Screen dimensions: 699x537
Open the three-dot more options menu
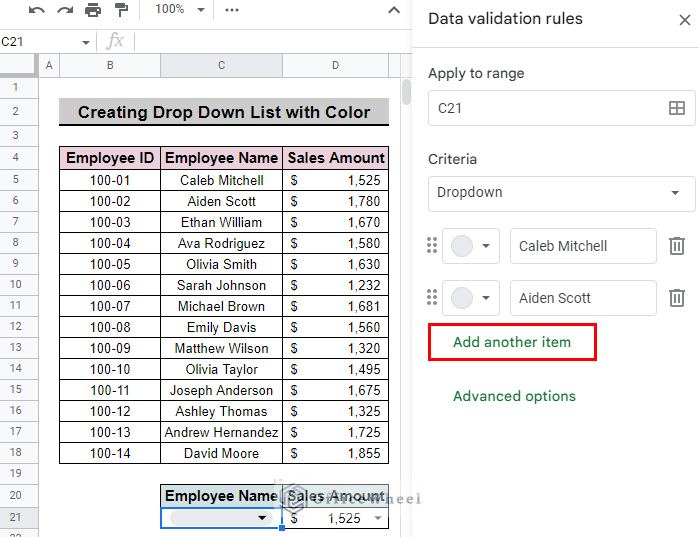[x=232, y=10]
